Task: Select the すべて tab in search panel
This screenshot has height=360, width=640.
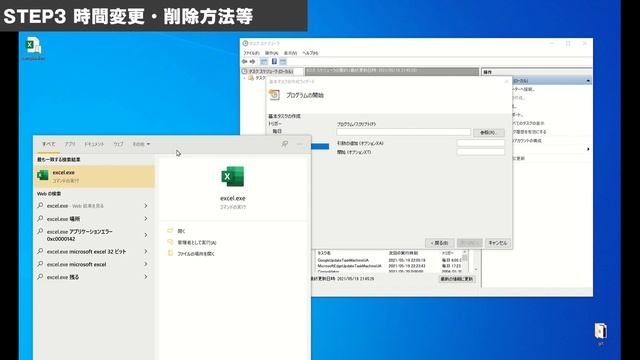Action: (48, 144)
